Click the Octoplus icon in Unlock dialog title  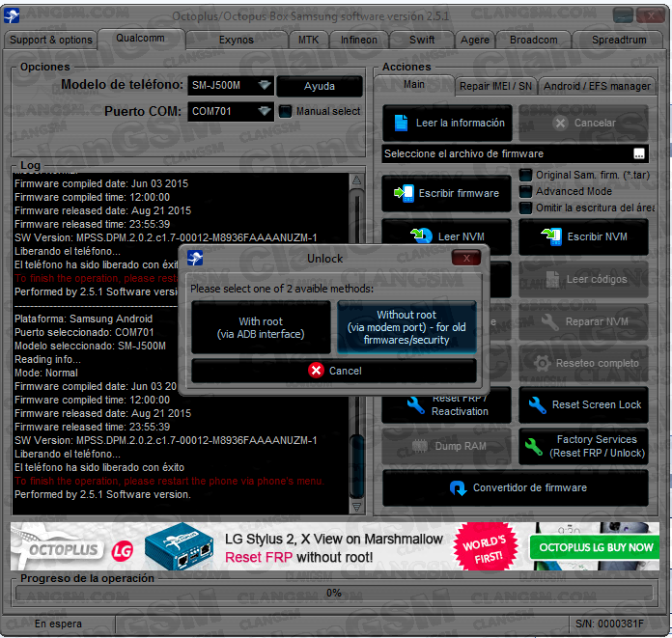point(195,258)
